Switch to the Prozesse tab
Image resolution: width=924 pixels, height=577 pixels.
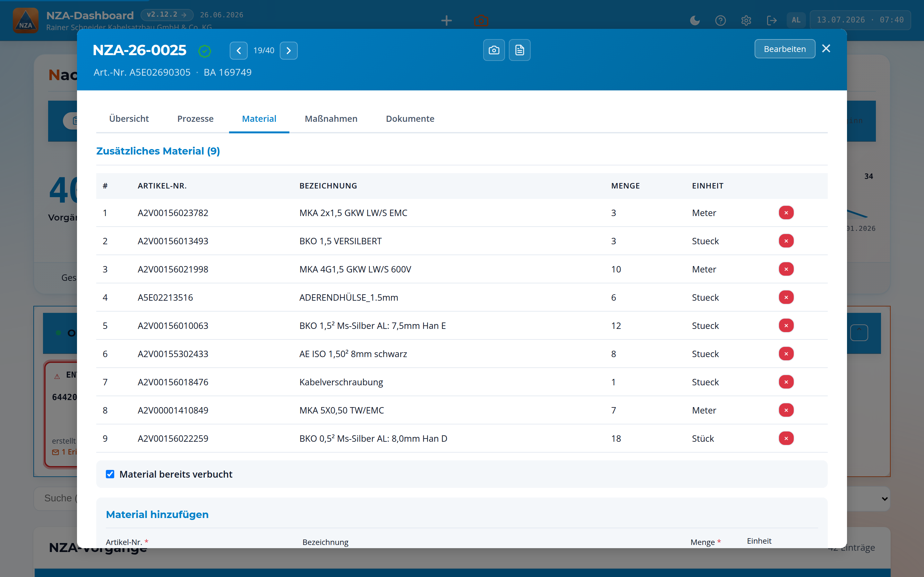[195, 119]
